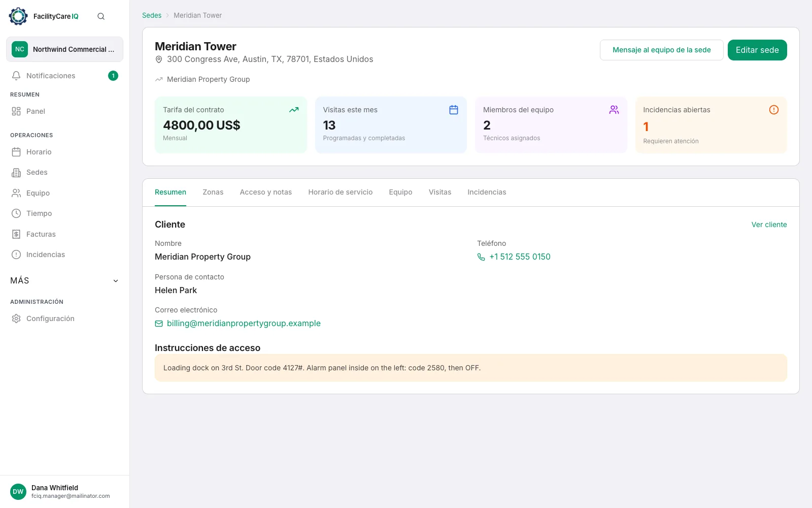Select the Resumen tab

(171, 192)
